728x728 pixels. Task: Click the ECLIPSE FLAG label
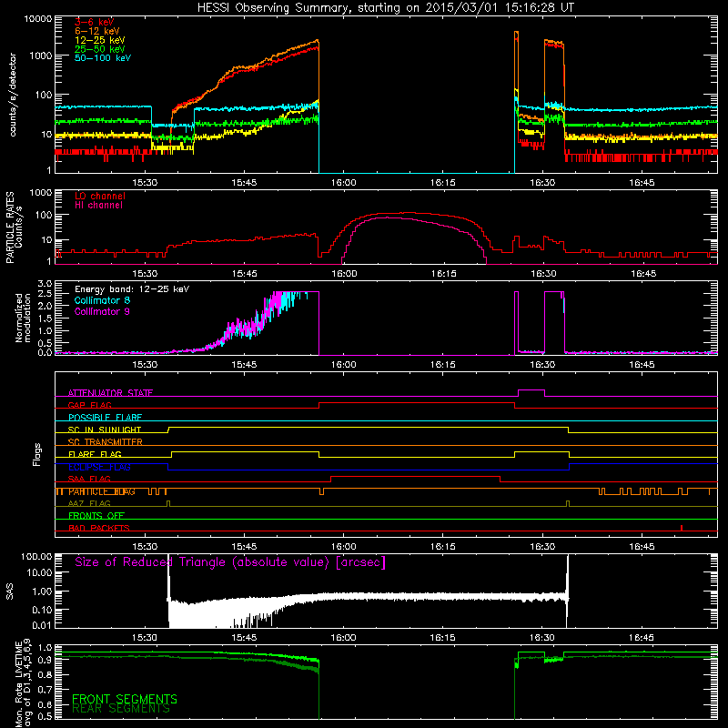click(99, 467)
